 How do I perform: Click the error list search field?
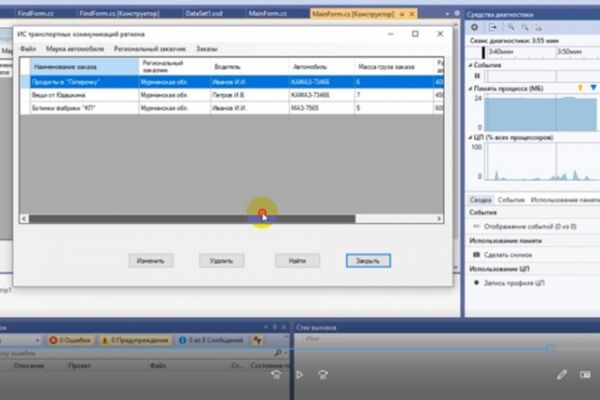point(138,353)
